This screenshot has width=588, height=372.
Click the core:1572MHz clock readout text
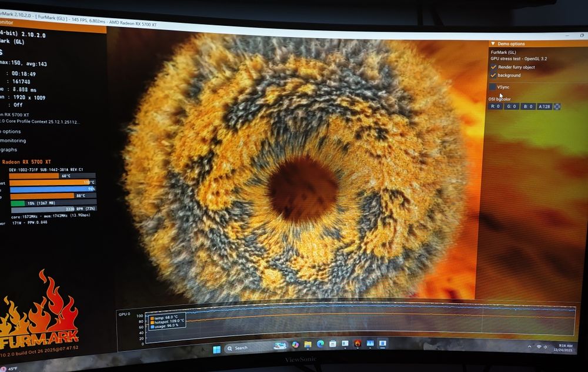point(23,216)
